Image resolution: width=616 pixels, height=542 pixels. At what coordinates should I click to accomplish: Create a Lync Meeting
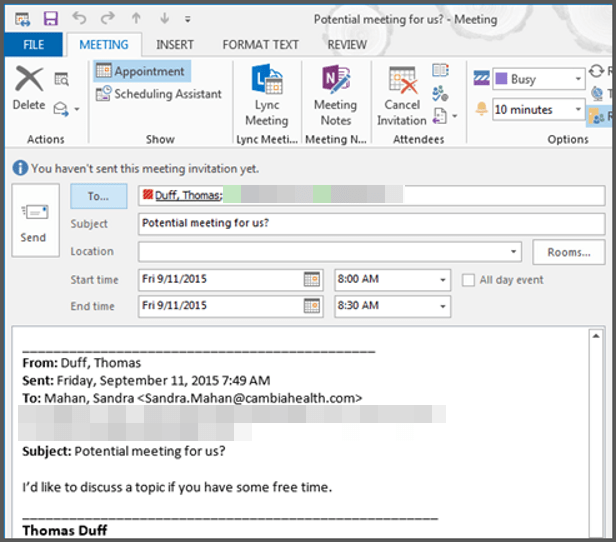tap(267, 95)
